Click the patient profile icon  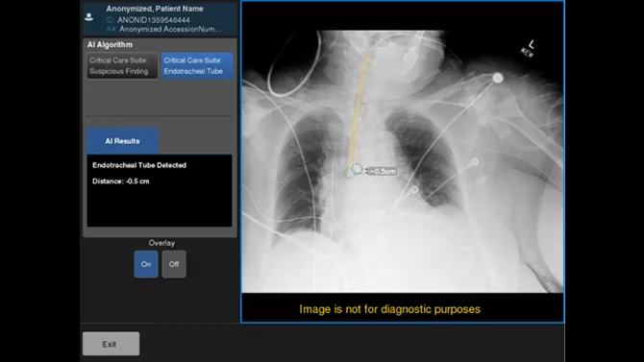(88, 17)
